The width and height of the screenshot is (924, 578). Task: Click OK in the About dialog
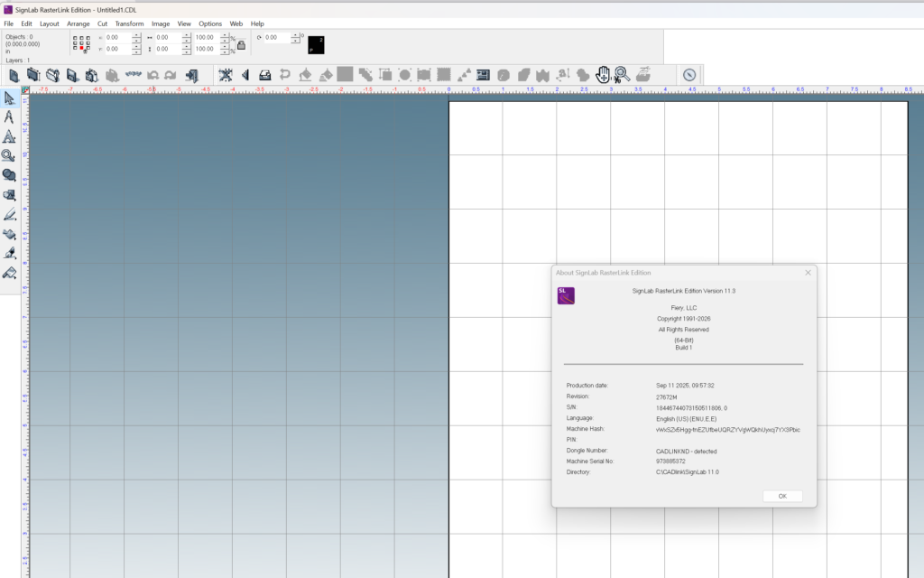[782, 496]
